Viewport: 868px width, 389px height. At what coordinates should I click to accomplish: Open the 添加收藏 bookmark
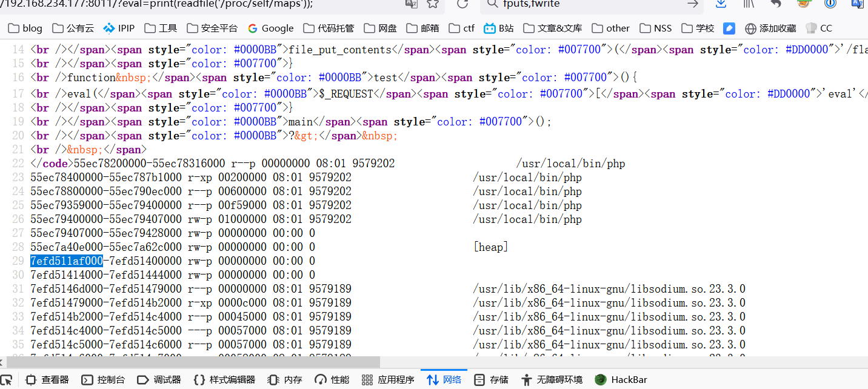click(771, 28)
